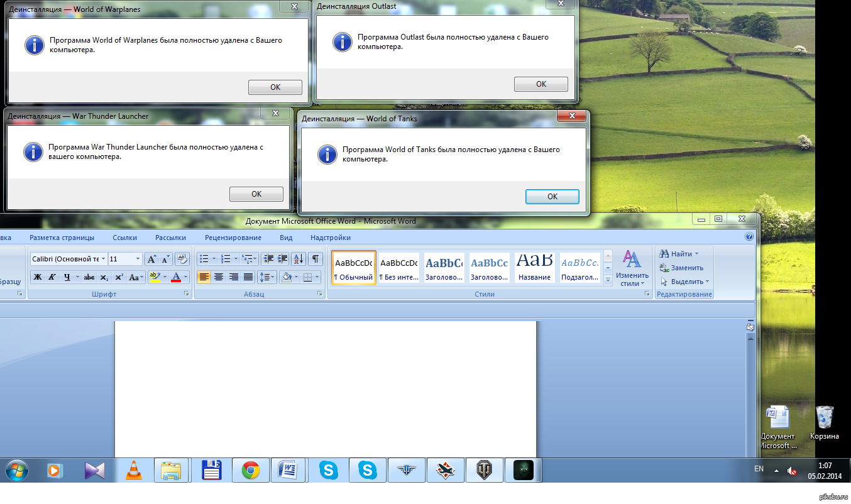Open the Windows Start menu
This screenshot has width=851, height=504.
coord(17,470)
